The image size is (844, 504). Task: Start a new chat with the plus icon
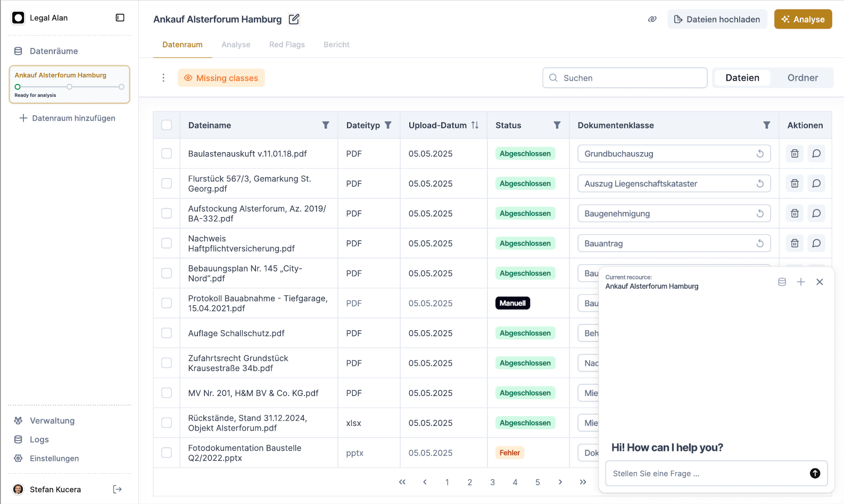(x=800, y=282)
